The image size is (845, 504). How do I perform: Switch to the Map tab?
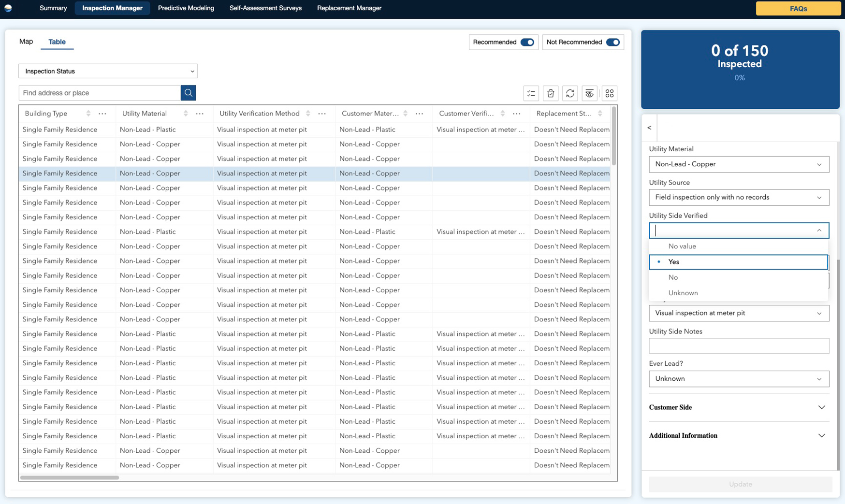click(26, 42)
